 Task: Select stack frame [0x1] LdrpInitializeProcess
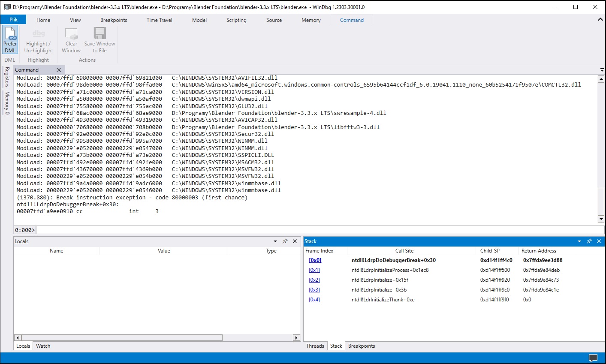315,270
